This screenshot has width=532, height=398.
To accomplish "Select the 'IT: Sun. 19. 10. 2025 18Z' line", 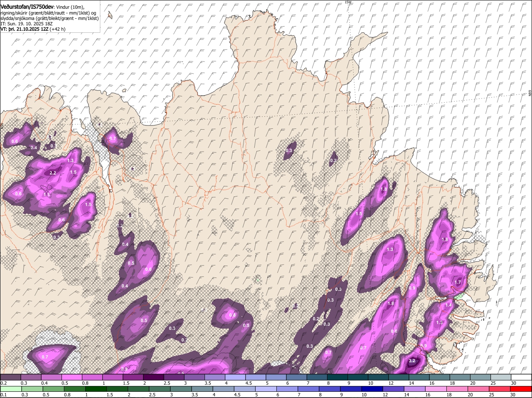I will [x=26, y=24].
